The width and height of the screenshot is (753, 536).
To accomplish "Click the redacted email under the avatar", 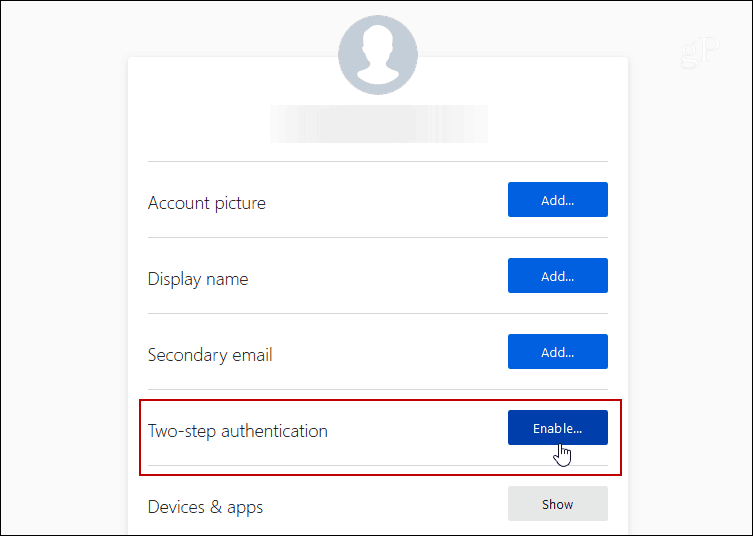I will [x=378, y=124].
